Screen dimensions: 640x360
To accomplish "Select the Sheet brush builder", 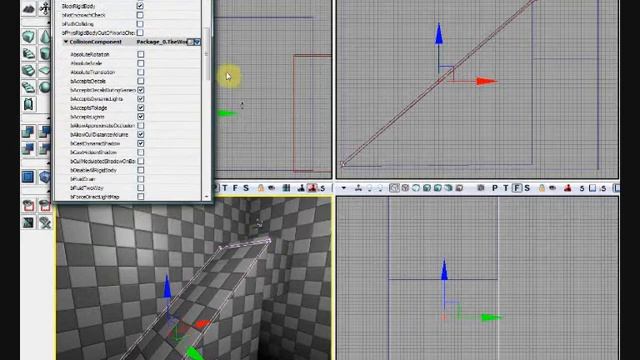I will click(45, 70).
